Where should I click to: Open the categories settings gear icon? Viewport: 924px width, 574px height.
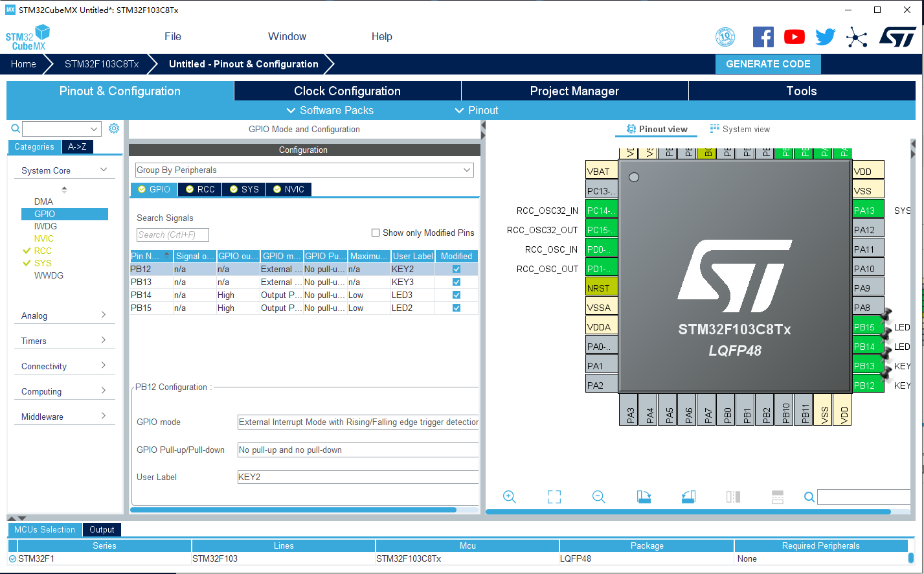114,128
